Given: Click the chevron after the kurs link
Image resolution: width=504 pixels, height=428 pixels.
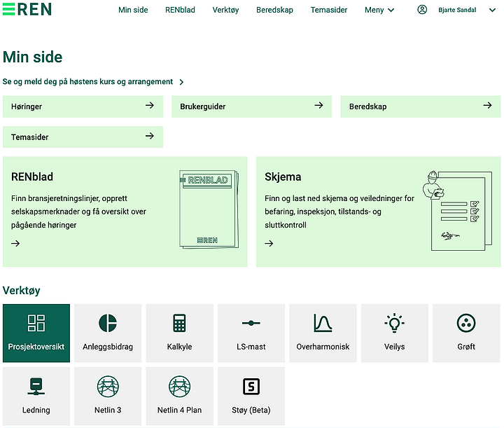Looking at the screenshot, I should pos(181,82).
